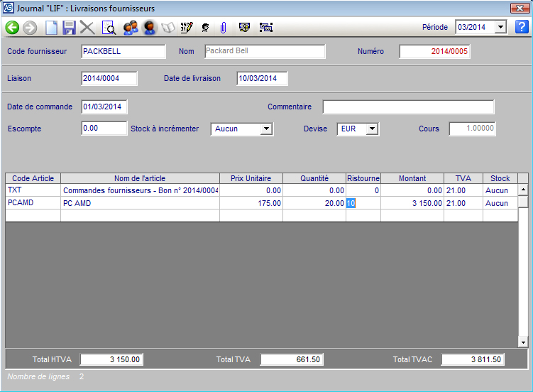Select the PCAMD article code cell
533x392 pixels.
33,203
